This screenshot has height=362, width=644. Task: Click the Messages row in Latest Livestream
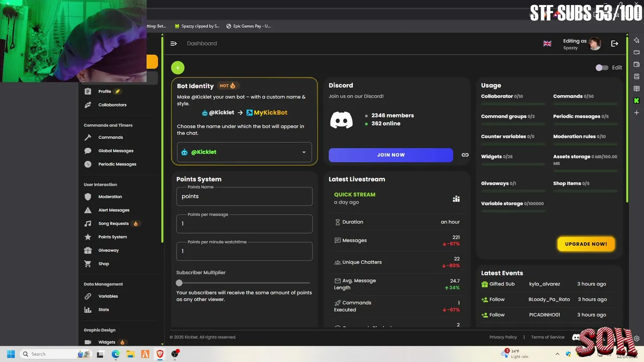pos(397,240)
